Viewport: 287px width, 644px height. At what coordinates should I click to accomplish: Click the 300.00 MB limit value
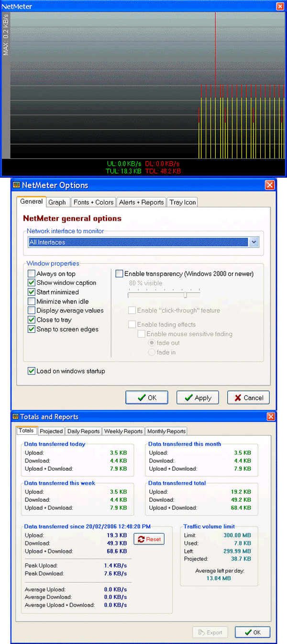point(237,536)
